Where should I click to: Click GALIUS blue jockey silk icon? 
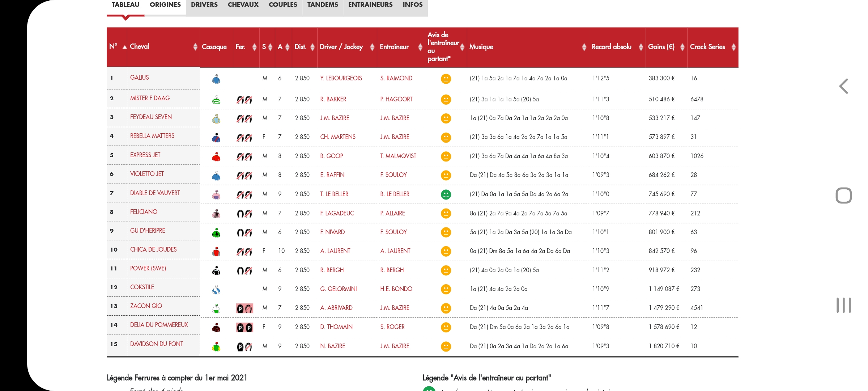tap(216, 79)
